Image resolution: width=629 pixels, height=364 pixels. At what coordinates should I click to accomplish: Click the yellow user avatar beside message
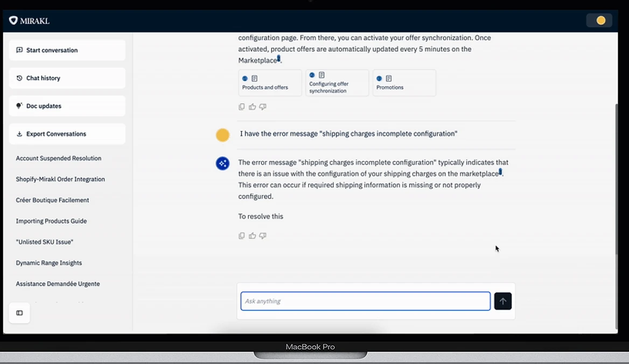pyautogui.click(x=222, y=135)
